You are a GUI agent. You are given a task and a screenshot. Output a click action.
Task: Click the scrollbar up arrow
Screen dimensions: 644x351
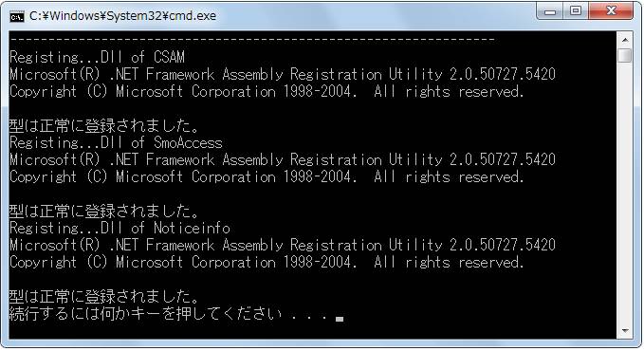pyautogui.click(x=625, y=40)
